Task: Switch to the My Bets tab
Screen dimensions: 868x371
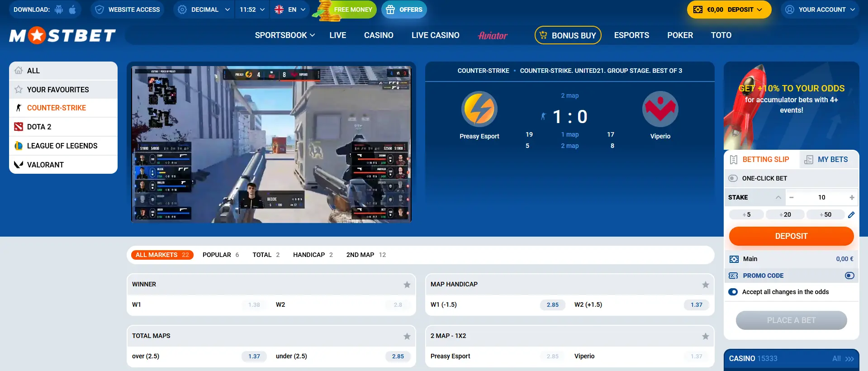Action: click(x=827, y=159)
